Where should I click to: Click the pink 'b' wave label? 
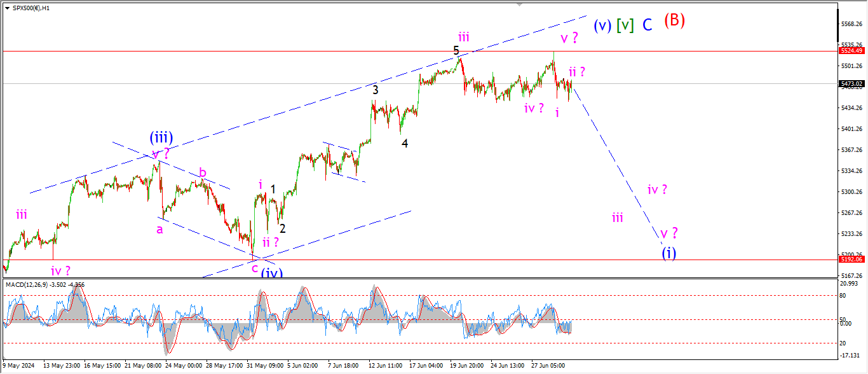click(x=203, y=172)
